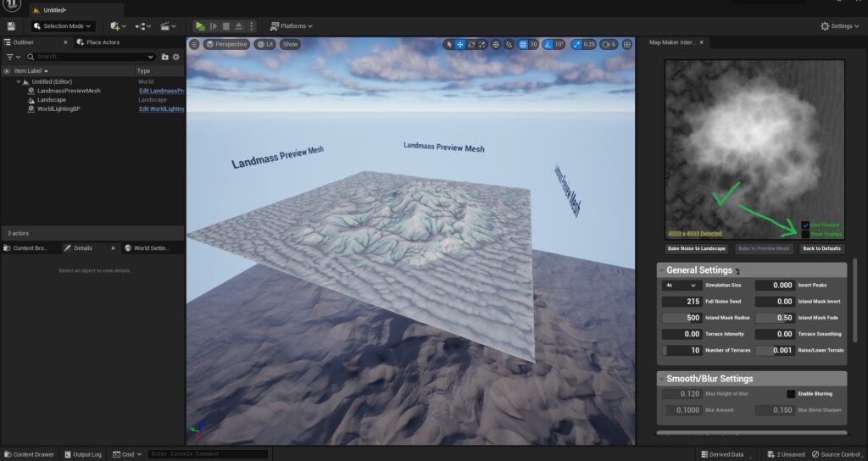
Task: Enable the Enable Blurring checkbox
Action: pos(791,394)
